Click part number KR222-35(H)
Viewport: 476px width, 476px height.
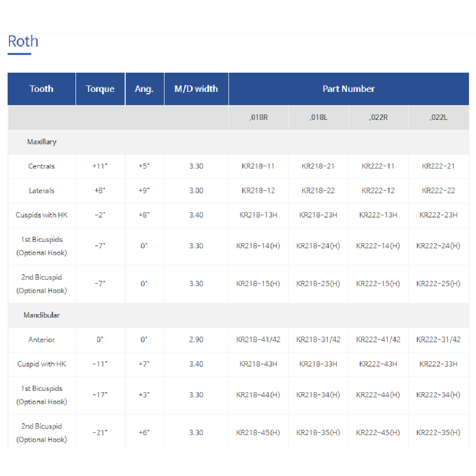[438, 433]
